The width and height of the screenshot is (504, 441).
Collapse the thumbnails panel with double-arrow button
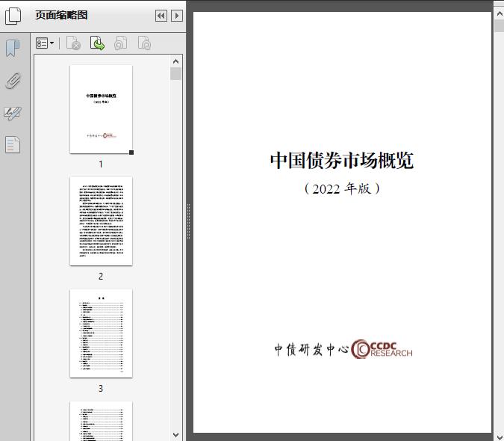(161, 16)
